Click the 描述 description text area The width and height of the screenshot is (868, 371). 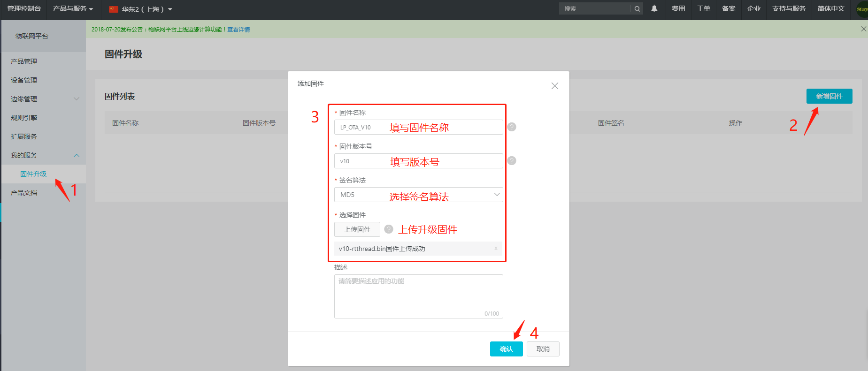click(418, 296)
